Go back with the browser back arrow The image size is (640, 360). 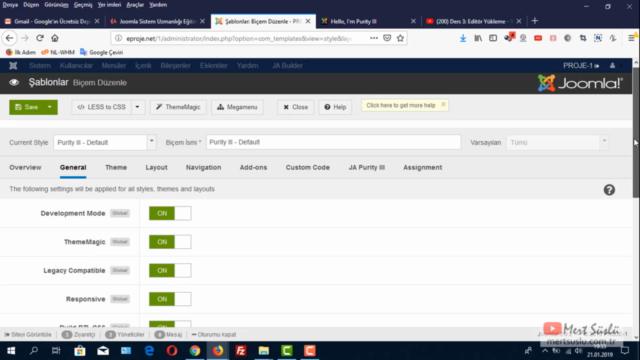pyautogui.click(x=9, y=38)
